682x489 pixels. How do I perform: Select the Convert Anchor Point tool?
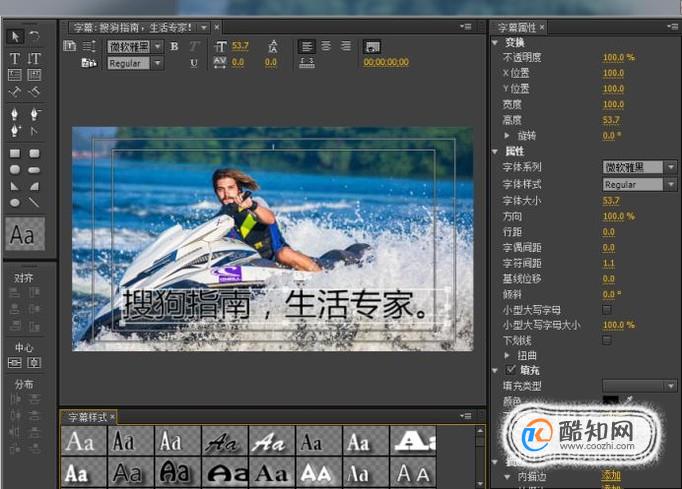(34, 131)
